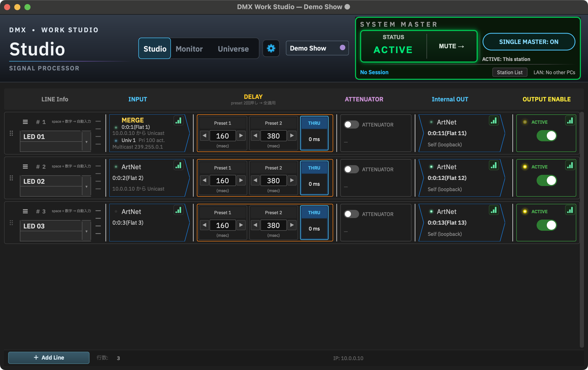Image resolution: width=588 pixels, height=370 pixels.
Task: Switch to the Monitor tab
Action: pos(189,49)
